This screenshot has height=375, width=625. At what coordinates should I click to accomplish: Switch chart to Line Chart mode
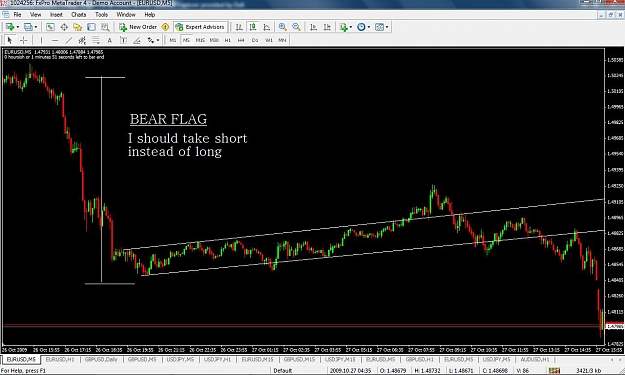pos(267,27)
